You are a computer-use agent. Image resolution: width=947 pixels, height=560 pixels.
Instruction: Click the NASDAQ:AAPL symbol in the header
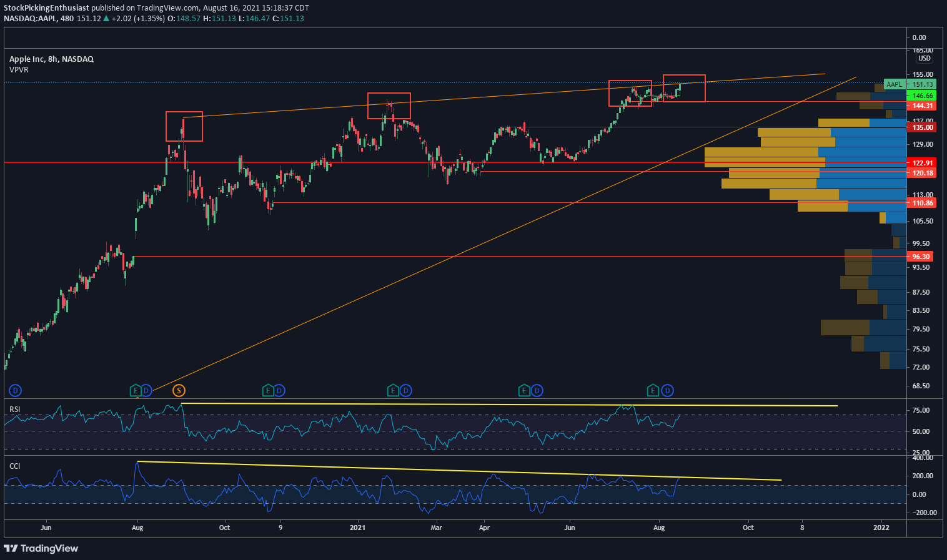click(x=31, y=19)
